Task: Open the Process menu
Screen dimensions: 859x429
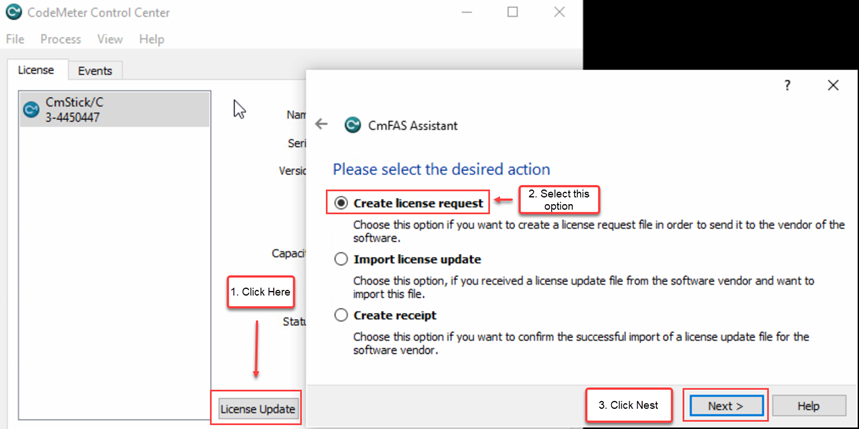Action: (x=61, y=39)
